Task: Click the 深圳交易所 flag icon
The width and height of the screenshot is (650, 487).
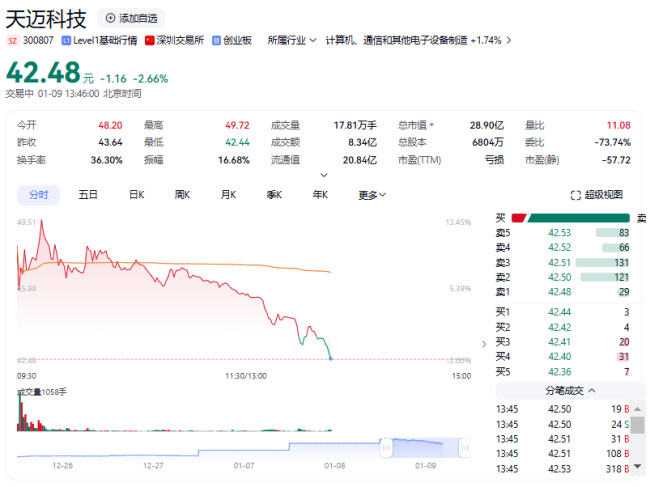Action: tap(150, 41)
